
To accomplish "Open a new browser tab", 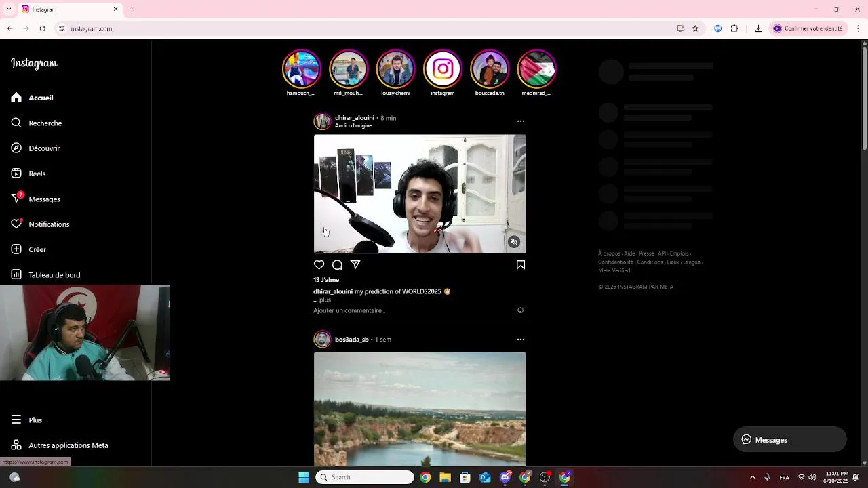I will pos(132,9).
